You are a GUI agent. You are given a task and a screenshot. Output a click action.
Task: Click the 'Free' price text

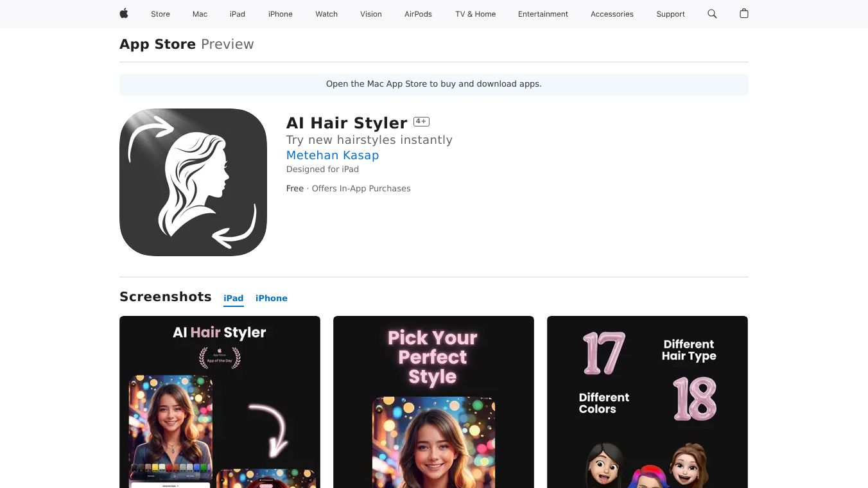point(295,189)
